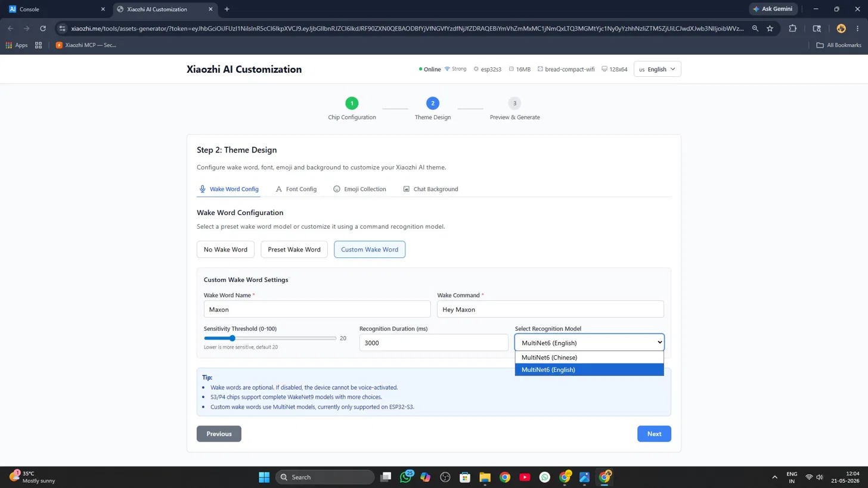Launch Copilot from the taskbar
This screenshot has height=488, width=868.
tap(425, 477)
